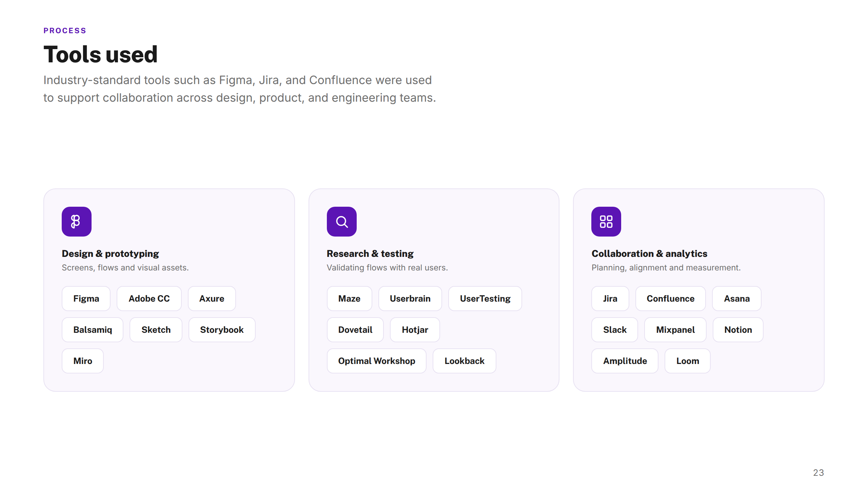Click the "Research & testing" heading

coord(370,253)
